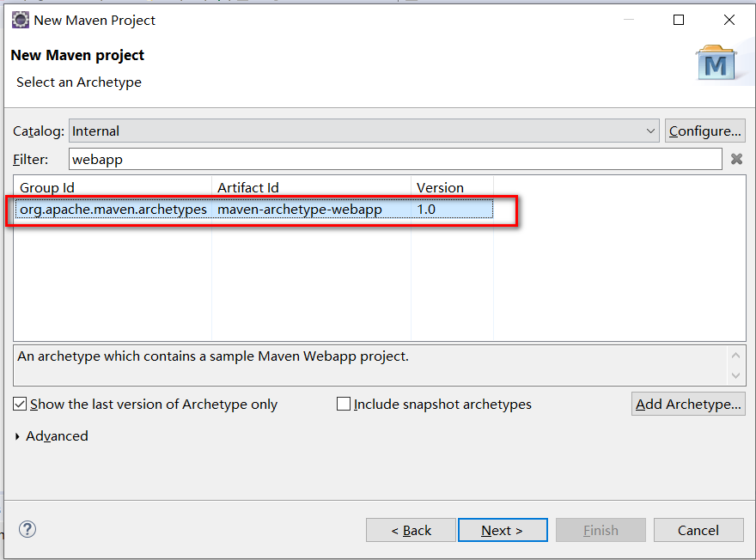Click the Add Archetype... button
Screen dimensions: 756x560
(688, 404)
